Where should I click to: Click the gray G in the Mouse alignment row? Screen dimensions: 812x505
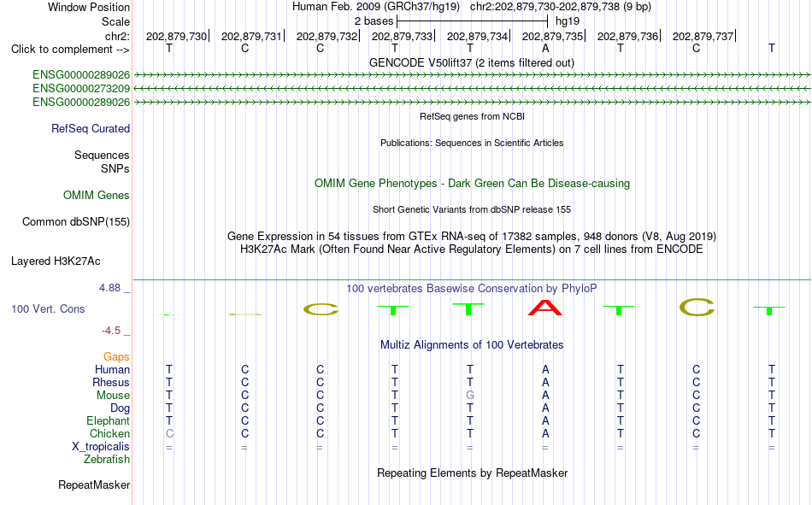[x=470, y=395]
